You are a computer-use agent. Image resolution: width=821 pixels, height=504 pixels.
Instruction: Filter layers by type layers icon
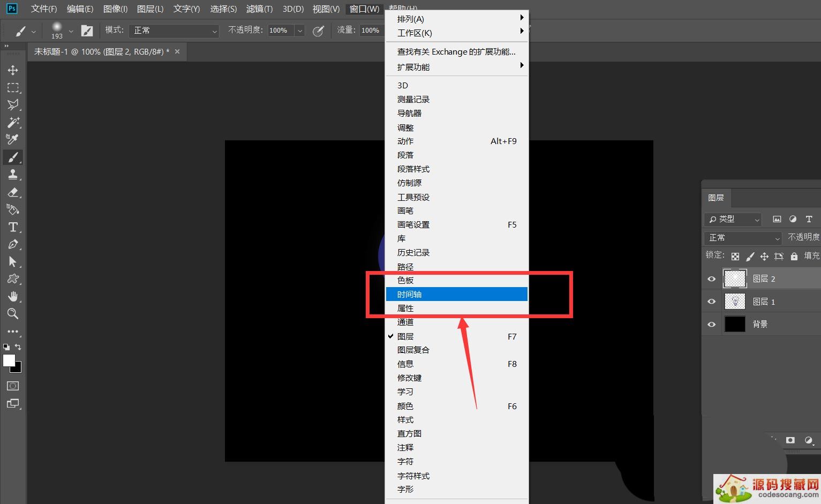[809, 219]
